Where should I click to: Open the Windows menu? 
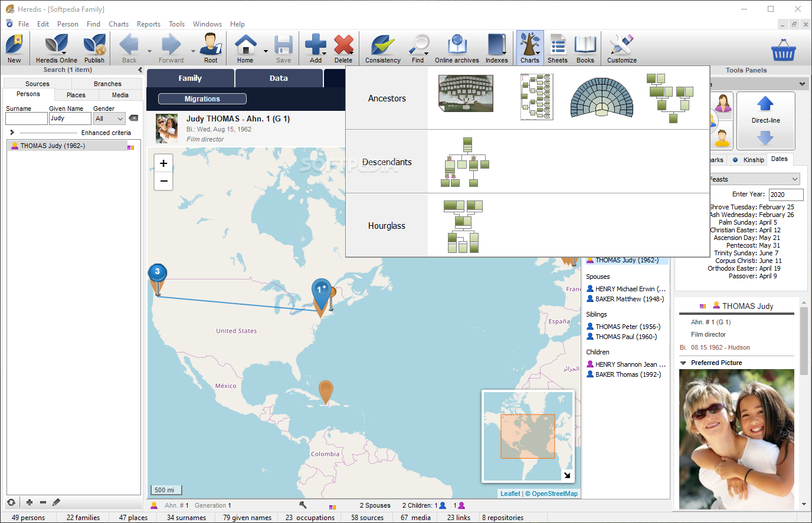[x=207, y=24]
